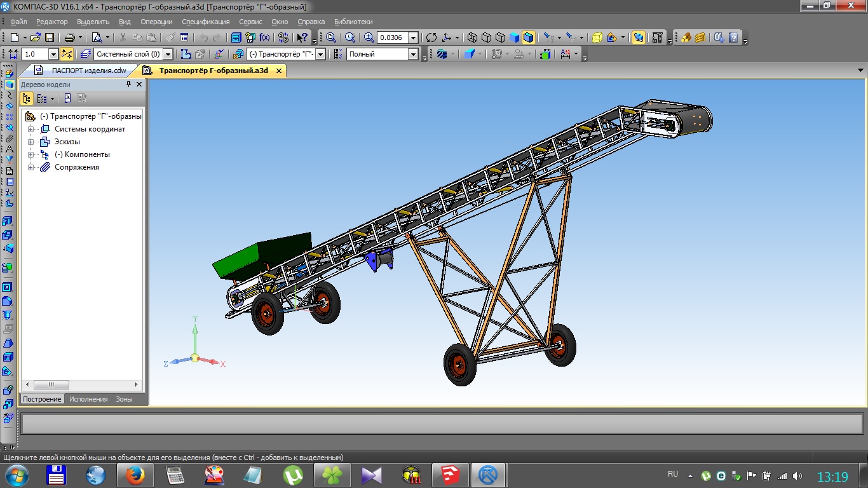868x488 pixels.
Task: Expand the Системы координат tree node
Action: (31, 129)
